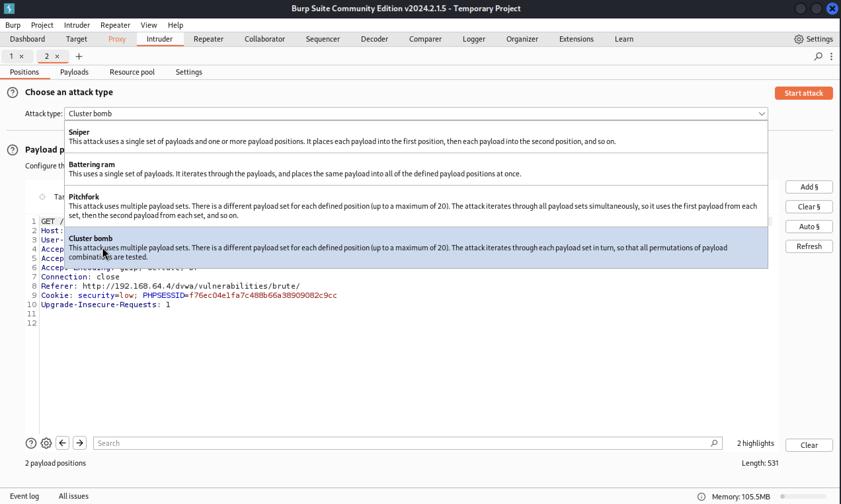
Task: Go to previous search match arrow
Action: tap(62, 443)
